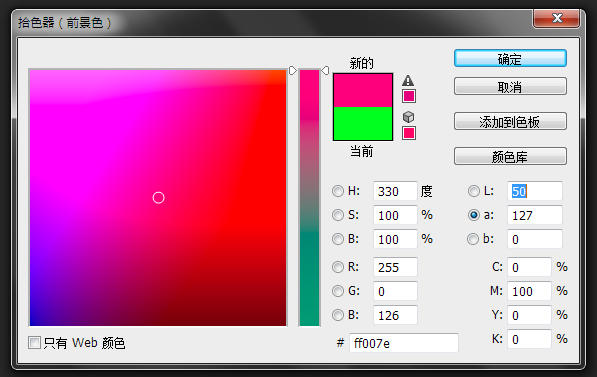Enable the 只有 Web 颜色 checkbox
The width and height of the screenshot is (597, 377).
click(x=34, y=343)
